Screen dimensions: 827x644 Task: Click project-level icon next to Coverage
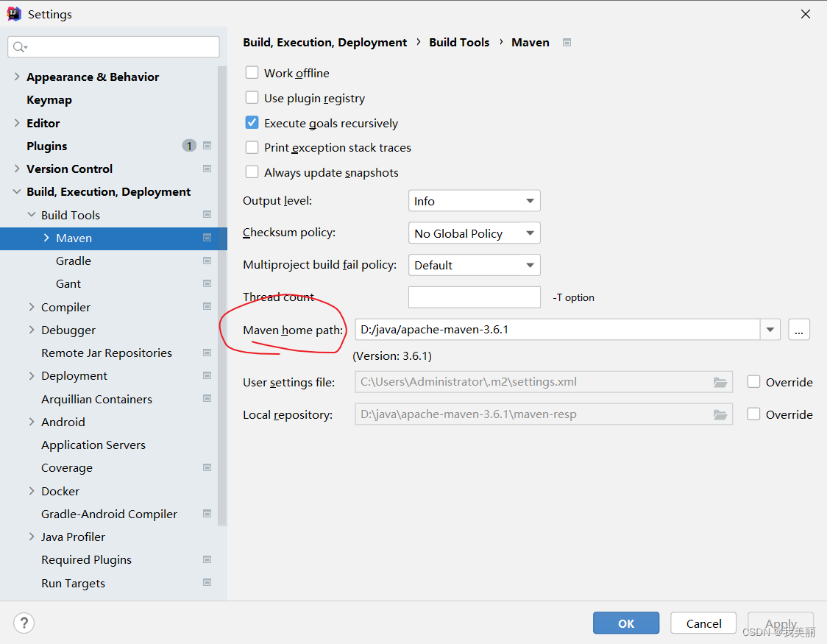(x=207, y=468)
